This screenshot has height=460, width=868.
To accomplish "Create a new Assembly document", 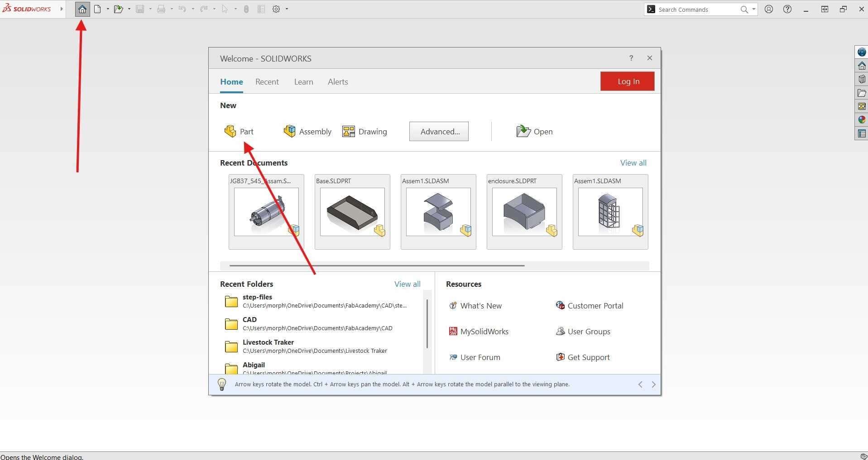I will click(x=307, y=132).
